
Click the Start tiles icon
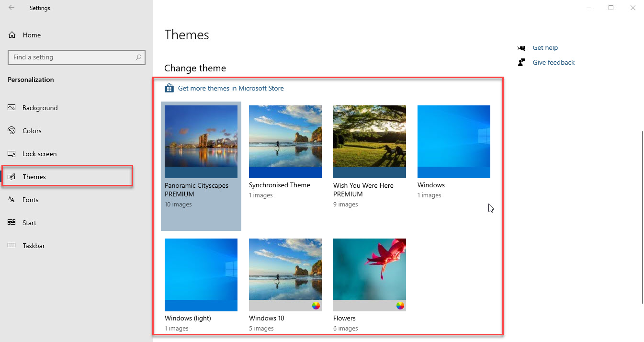click(12, 223)
